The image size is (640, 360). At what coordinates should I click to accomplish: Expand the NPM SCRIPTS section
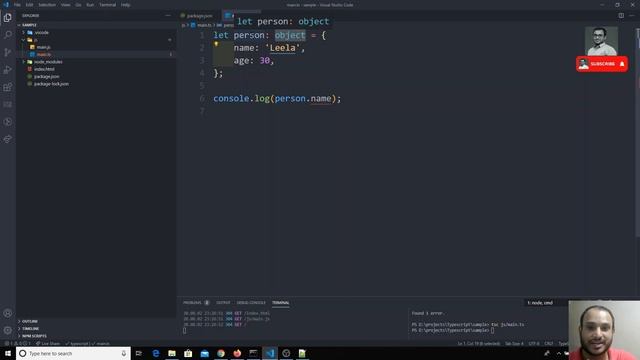tap(33, 336)
